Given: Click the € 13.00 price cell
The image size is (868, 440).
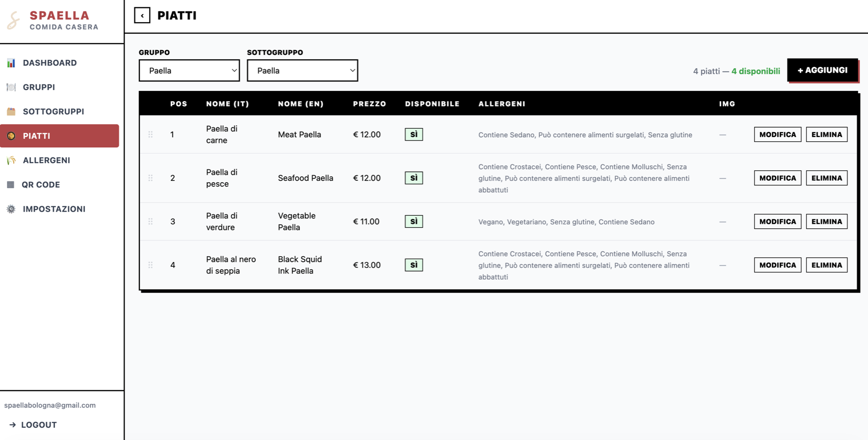Looking at the screenshot, I should pos(367,265).
